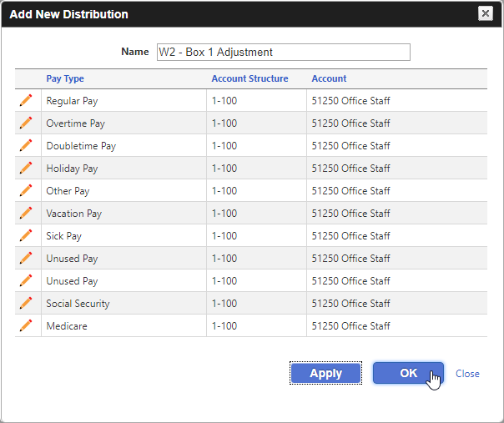
Task: Click pencil icon next to Medicare
Action: coord(26,325)
